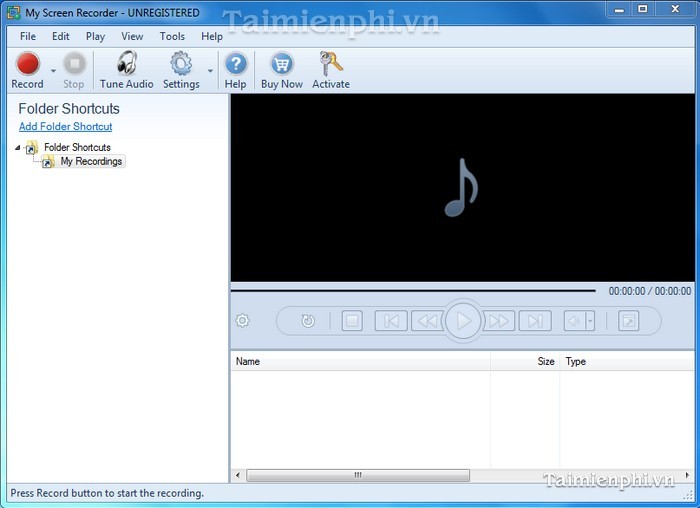Open the View menu

click(132, 36)
